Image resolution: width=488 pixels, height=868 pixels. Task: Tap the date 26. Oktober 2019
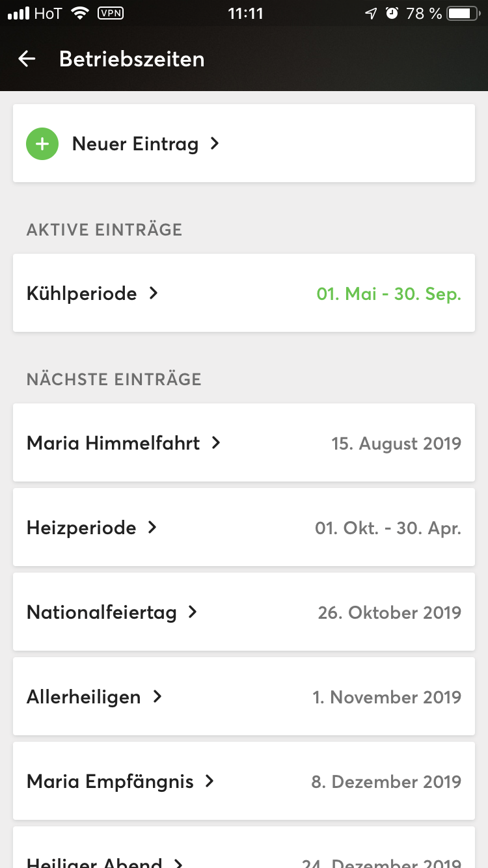(389, 612)
